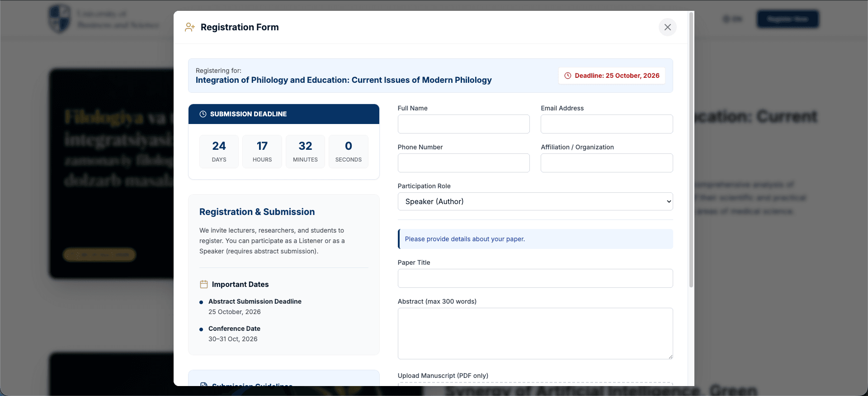Close the Registration Form dialog
Screen dimensions: 868x396
(667, 27)
